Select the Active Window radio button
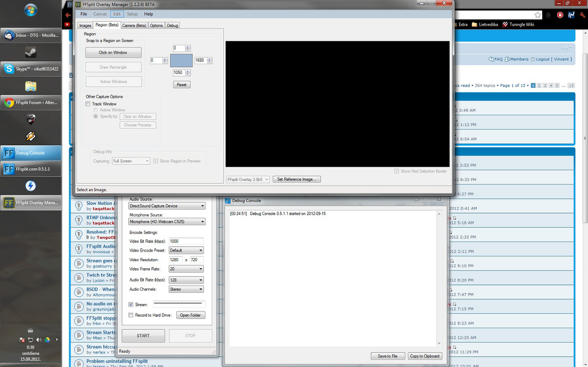Screen dimensions: 588x367 pos(96,110)
